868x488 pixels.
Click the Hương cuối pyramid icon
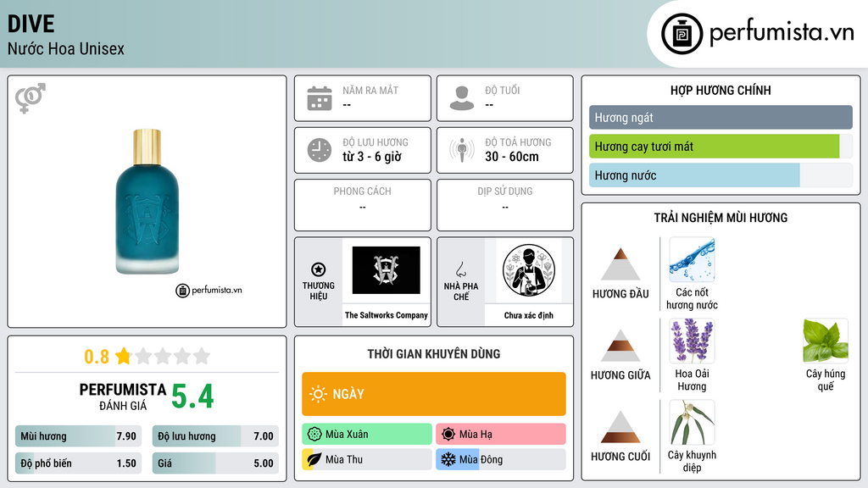pos(620,427)
